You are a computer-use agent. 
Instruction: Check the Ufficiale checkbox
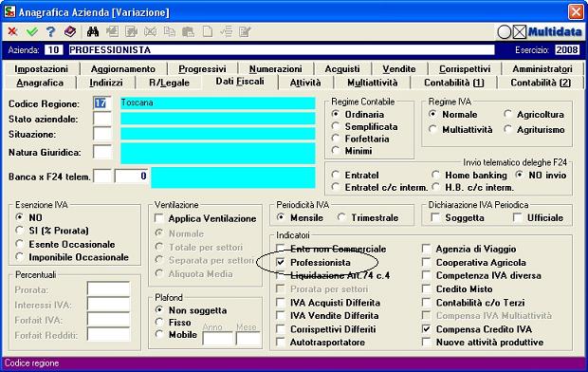[x=517, y=217]
